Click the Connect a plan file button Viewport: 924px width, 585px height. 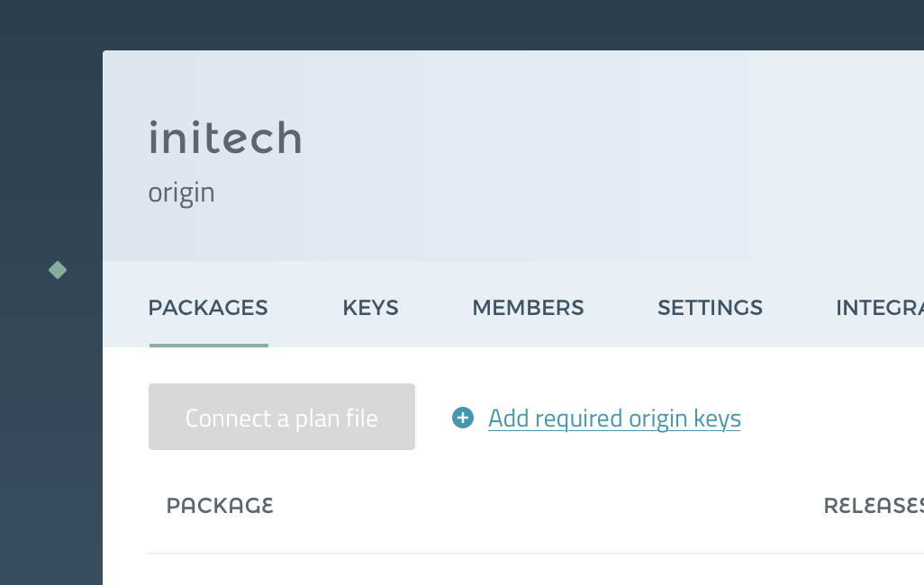pyautogui.click(x=282, y=417)
